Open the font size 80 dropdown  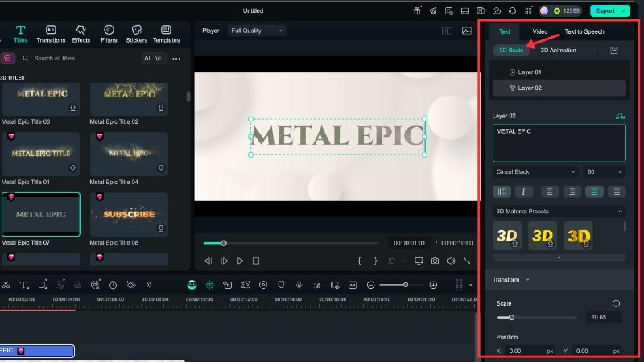[x=605, y=171]
